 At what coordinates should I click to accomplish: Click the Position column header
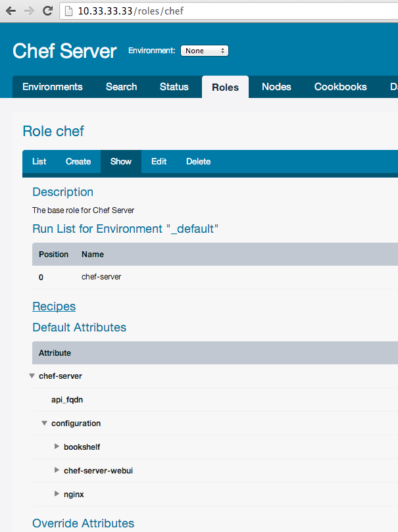[x=53, y=254]
